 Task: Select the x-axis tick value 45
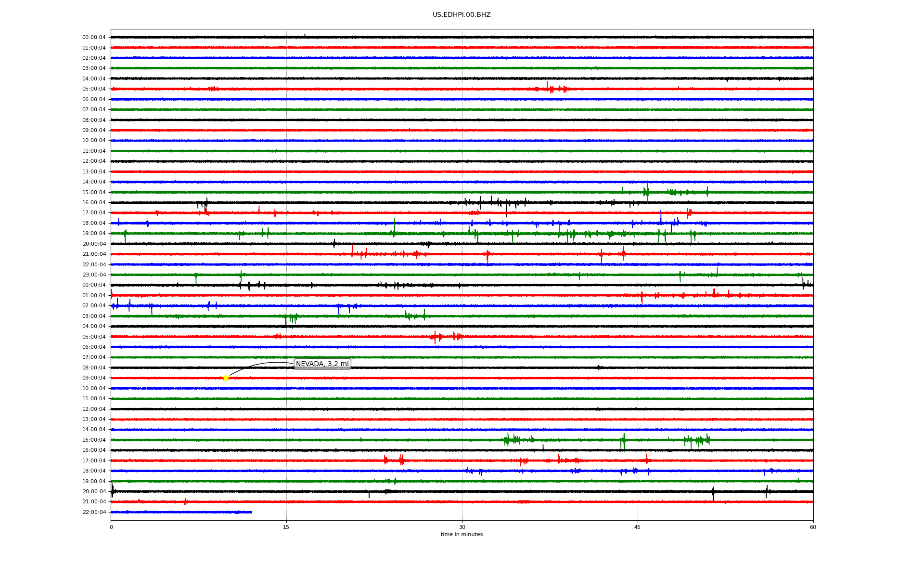point(638,527)
